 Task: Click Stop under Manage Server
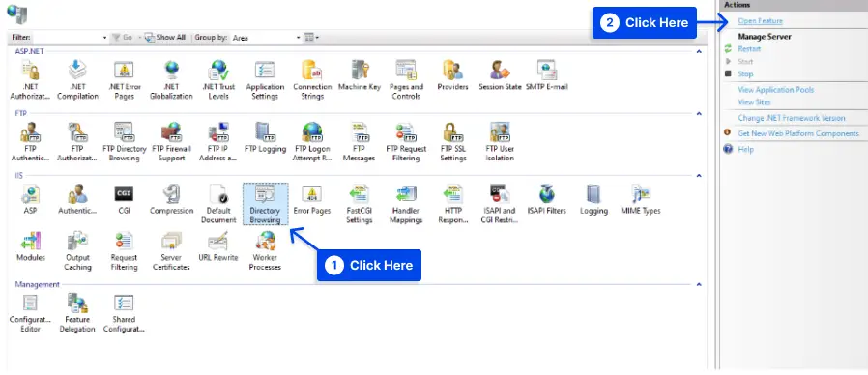point(745,73)
